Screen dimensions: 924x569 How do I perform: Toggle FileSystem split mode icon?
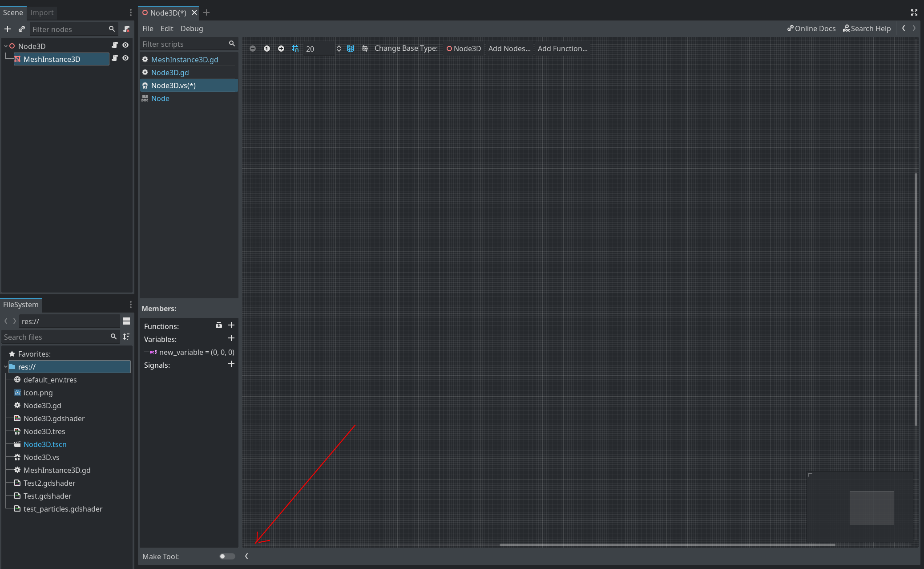click(126, 321)
